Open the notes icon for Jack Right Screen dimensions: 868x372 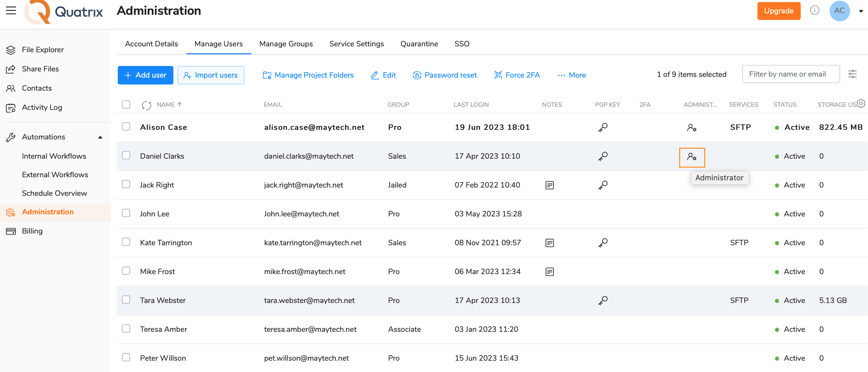[x=549, y=185]
